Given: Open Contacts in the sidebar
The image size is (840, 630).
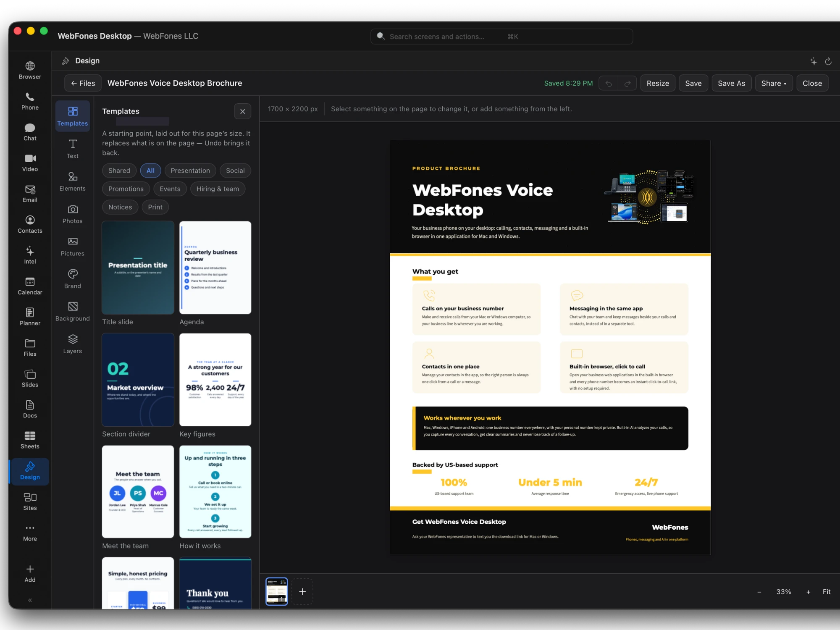Looking at the screenshot, I should pos(30,224).
